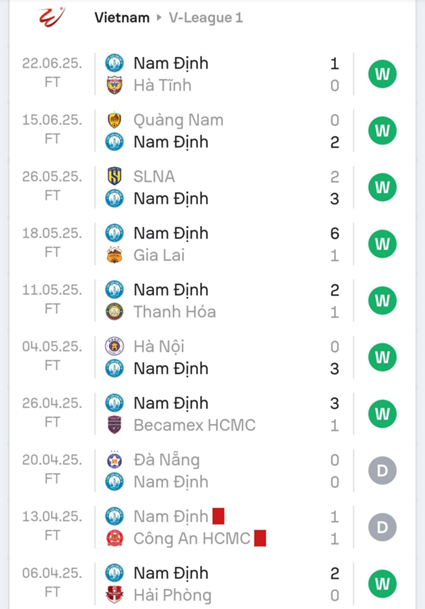Click the Hà Nội club crest

pos(115,346)
